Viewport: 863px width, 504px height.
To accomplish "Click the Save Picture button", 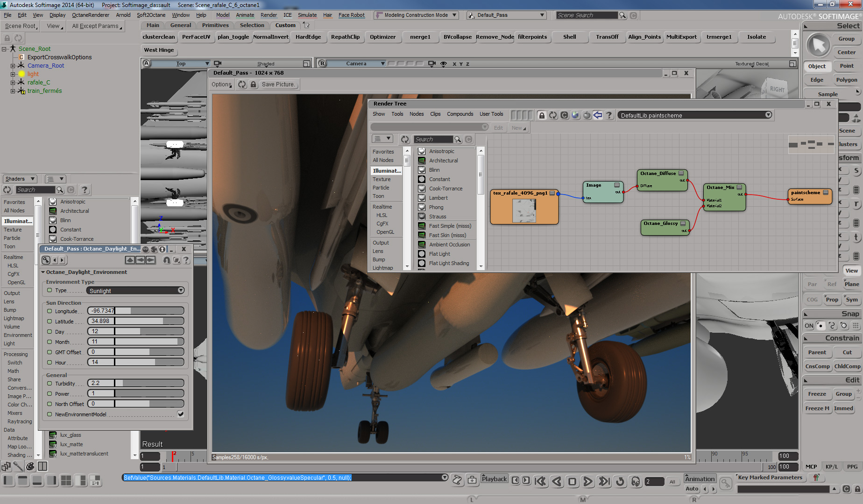I will [278, 84].
